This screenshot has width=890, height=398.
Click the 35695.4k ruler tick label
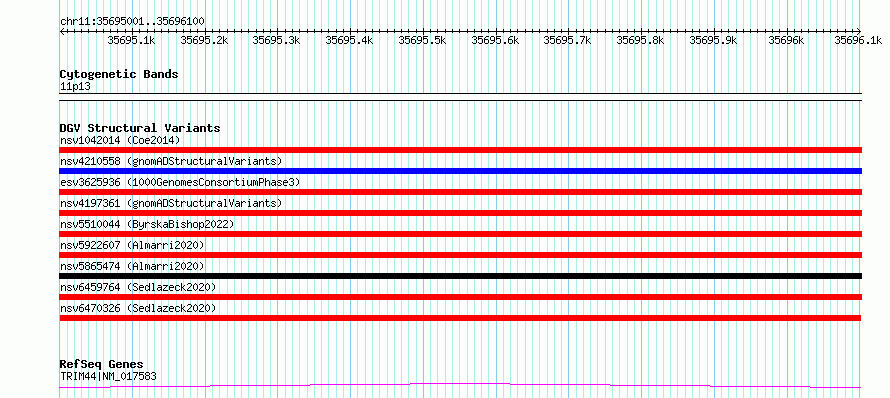pyautogui.click(x=350, y=40)
